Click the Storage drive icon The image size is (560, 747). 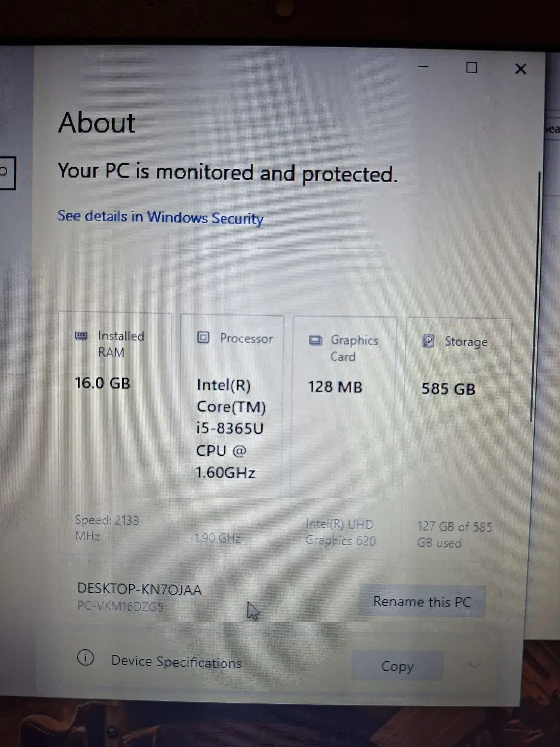tap(428, 342)
